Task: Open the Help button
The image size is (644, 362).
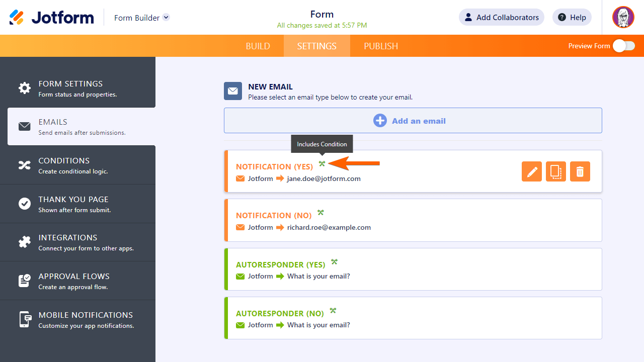Action: coord(572,17)
